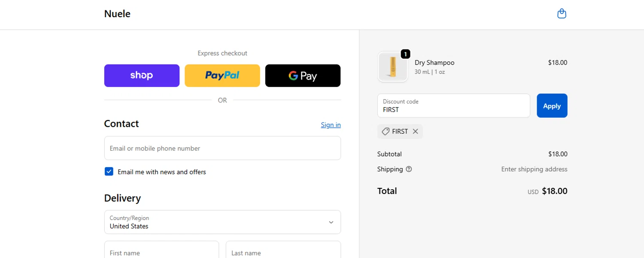Click the Dry Shampoo product thumbnail
Screen dimensions: 644x258
tap(393, 67)
